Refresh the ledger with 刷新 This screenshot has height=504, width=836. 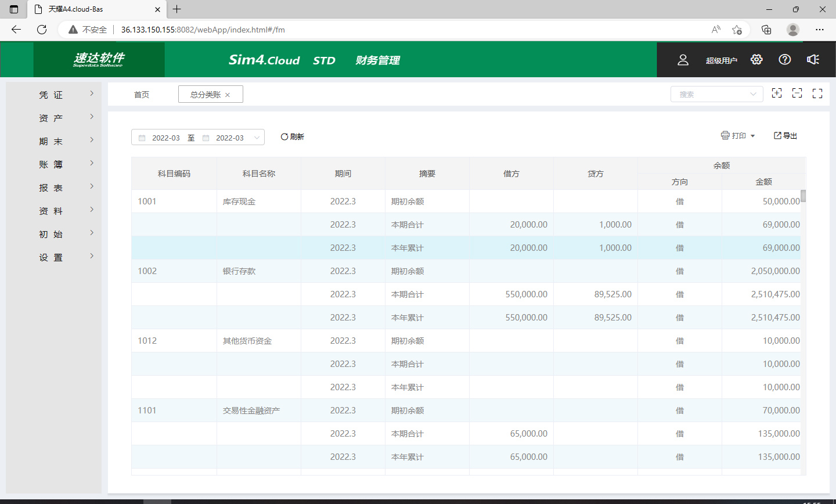click(x=293, y=137)
